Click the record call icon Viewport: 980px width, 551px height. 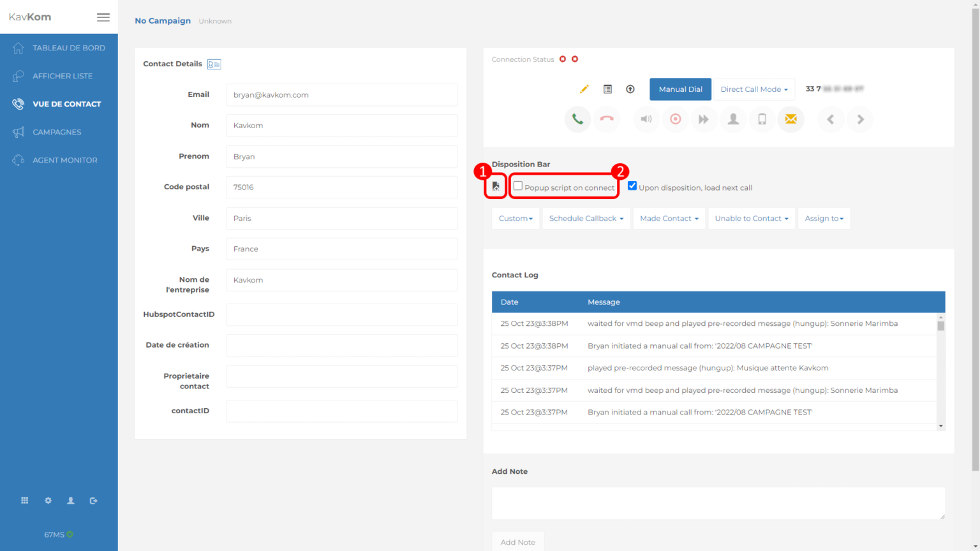675,119
